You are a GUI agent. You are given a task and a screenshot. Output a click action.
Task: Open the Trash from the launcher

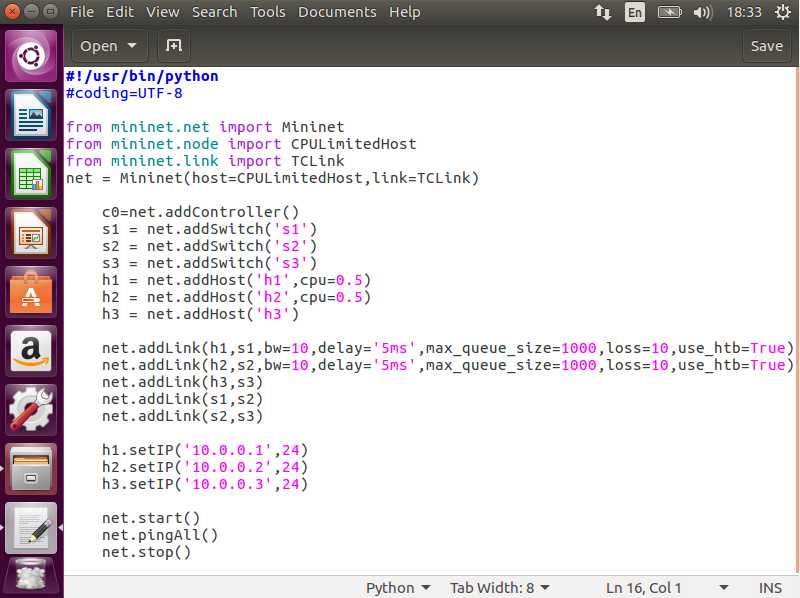click(31, 577)
